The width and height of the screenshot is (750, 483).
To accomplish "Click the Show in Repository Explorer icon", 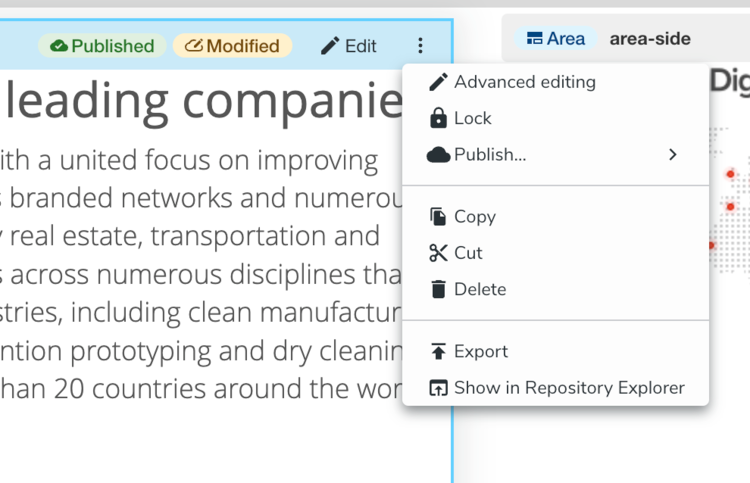I will 438,388.
